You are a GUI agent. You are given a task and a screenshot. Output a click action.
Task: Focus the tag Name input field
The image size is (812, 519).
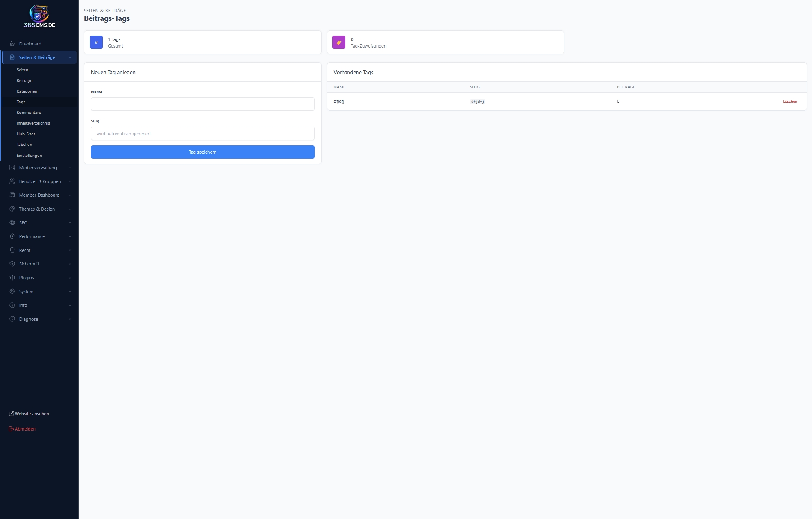[x=202, y=104]
